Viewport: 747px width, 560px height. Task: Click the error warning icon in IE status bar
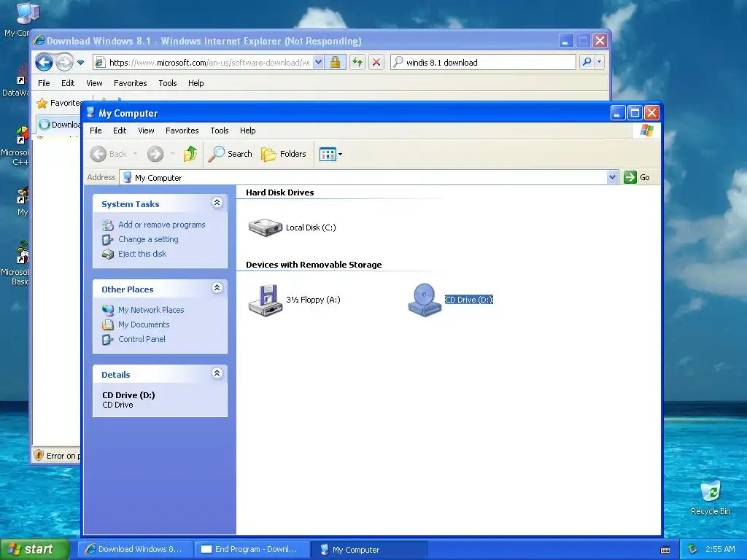39,455
